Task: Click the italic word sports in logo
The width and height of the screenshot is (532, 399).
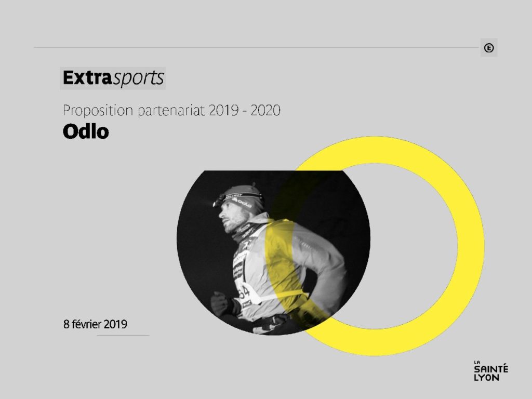Action: click(x=138, y=78)
